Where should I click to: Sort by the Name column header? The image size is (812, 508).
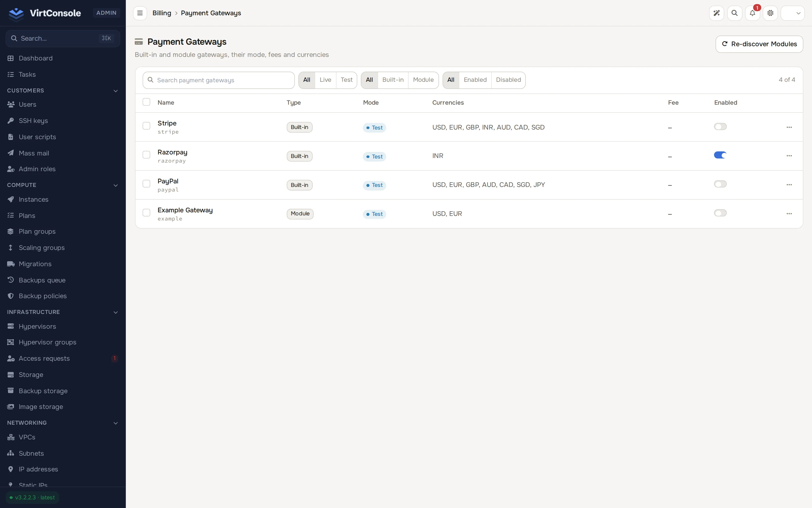166,102
